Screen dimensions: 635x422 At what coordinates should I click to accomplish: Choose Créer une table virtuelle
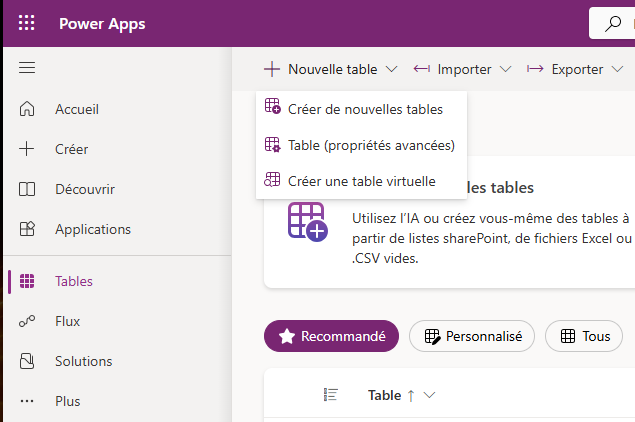[361, 181]
